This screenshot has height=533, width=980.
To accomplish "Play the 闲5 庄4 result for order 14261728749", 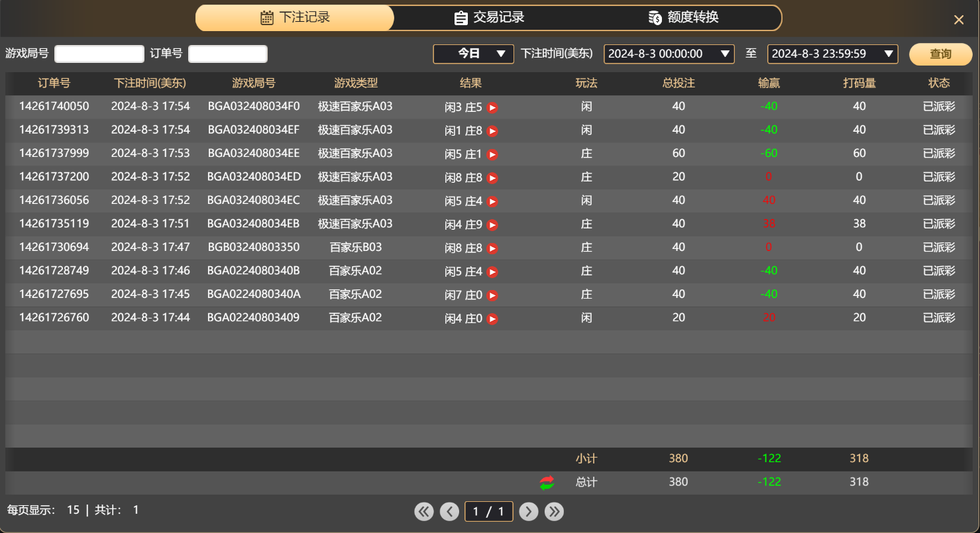I will coord(492,271).
